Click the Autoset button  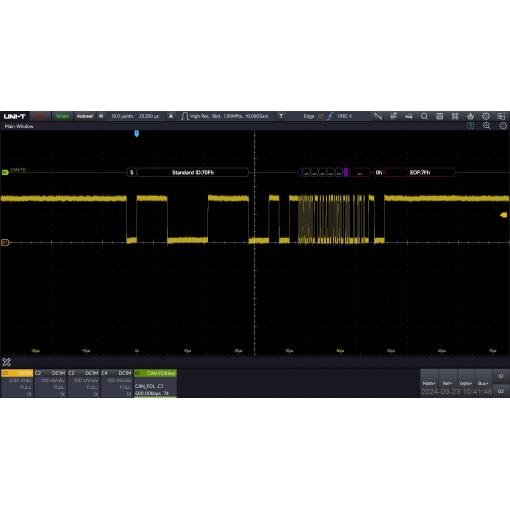click(85, 116)
